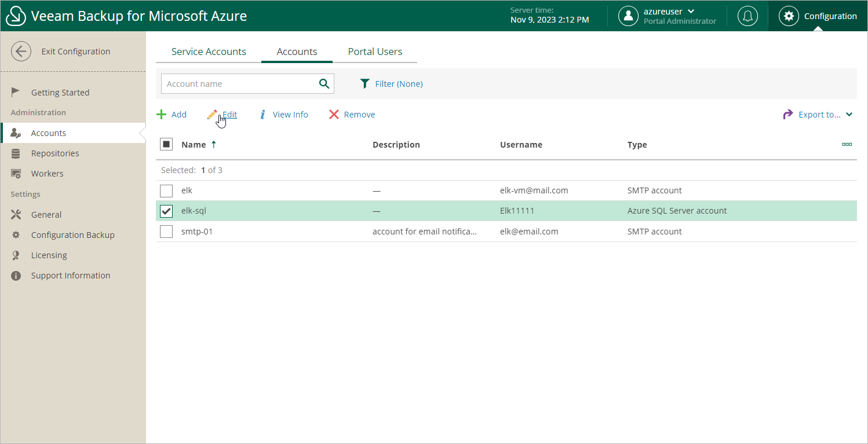Expand the azureuser dropdown chevron
This screenshot has width=868, height=444.
pyautogui.click(x=691, y=12)
